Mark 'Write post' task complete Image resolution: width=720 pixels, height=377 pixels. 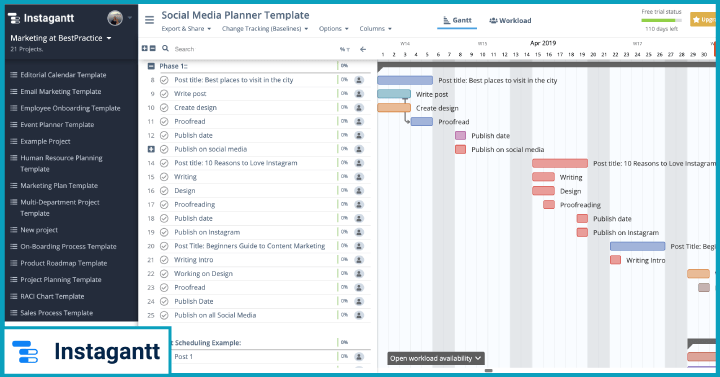[x=164, y=94]
